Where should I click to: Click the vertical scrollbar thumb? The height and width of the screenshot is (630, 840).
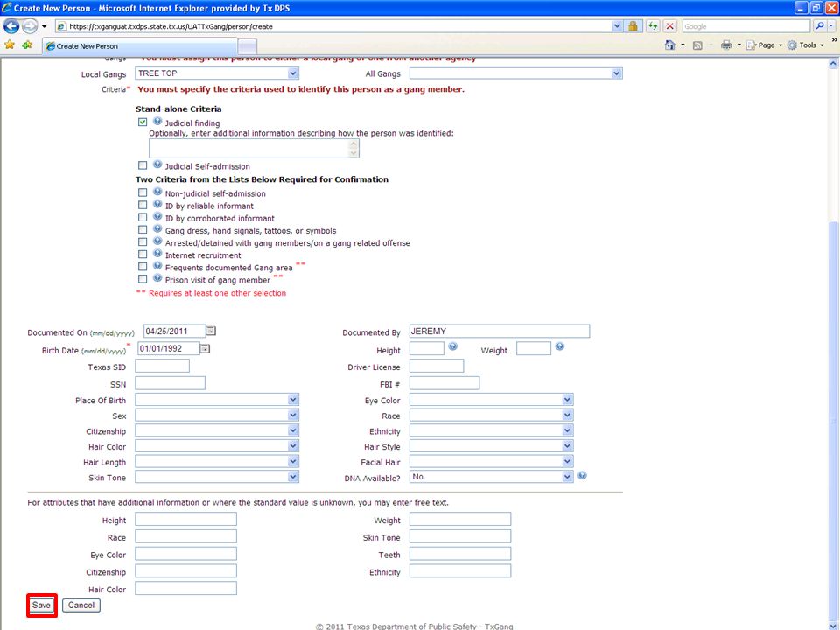tap(832, 421)
